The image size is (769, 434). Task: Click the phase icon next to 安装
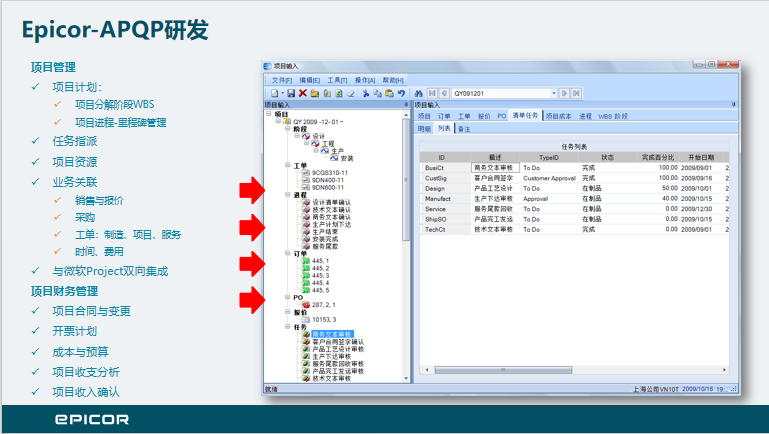click(x=334, y=158)
